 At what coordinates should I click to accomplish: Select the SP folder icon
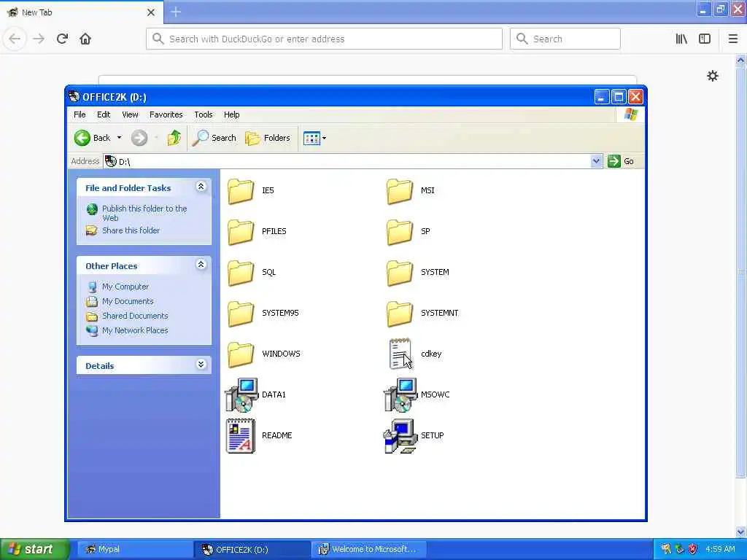[399, 232]
